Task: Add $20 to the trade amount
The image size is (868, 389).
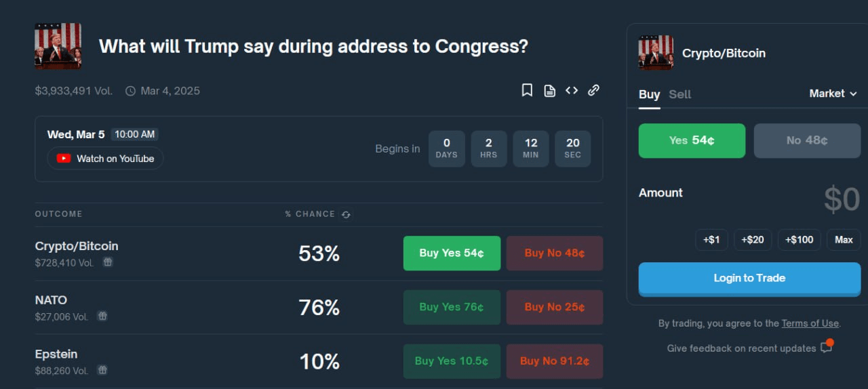Action: pos(753,240)
